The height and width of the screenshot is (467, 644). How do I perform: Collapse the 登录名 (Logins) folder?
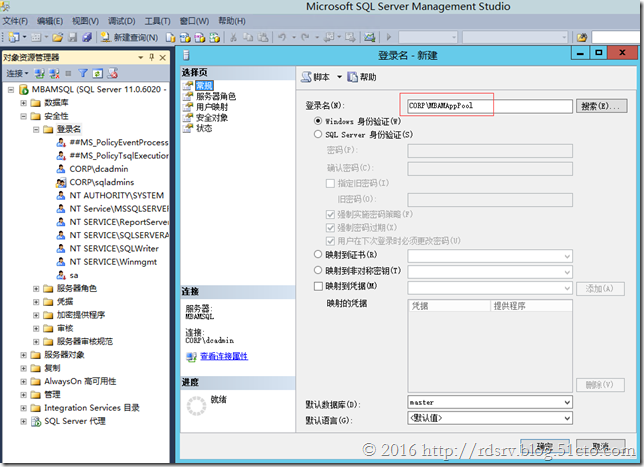pyautogui.click(x=36, y=129)
